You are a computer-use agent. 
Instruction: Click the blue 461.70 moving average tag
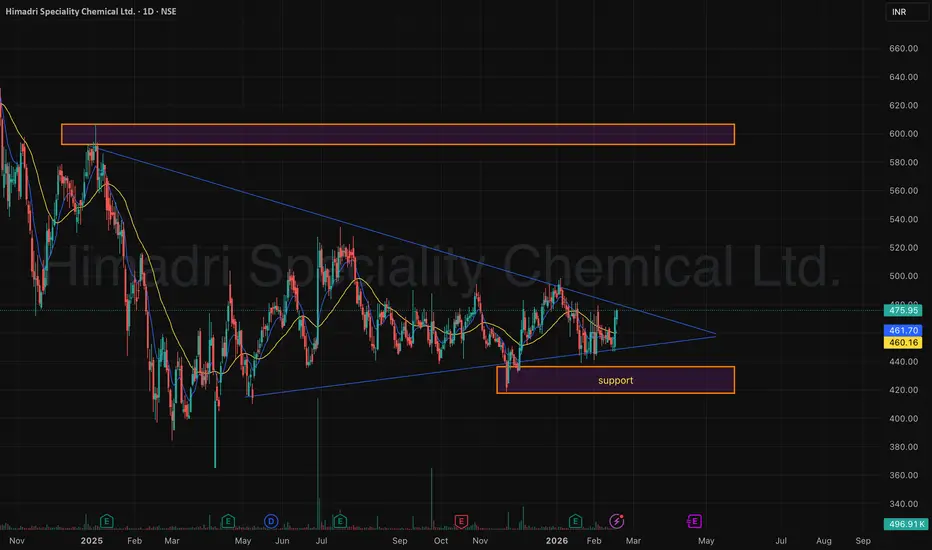click(903, 330)
